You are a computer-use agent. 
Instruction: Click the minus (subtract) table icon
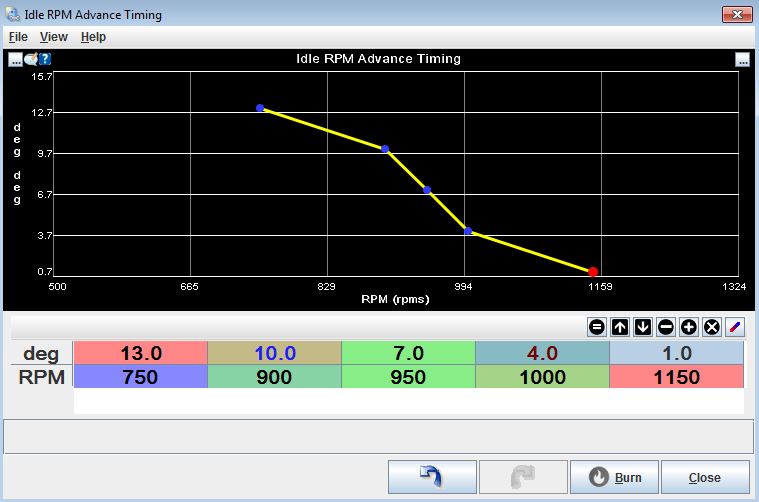tap(666, 327)
